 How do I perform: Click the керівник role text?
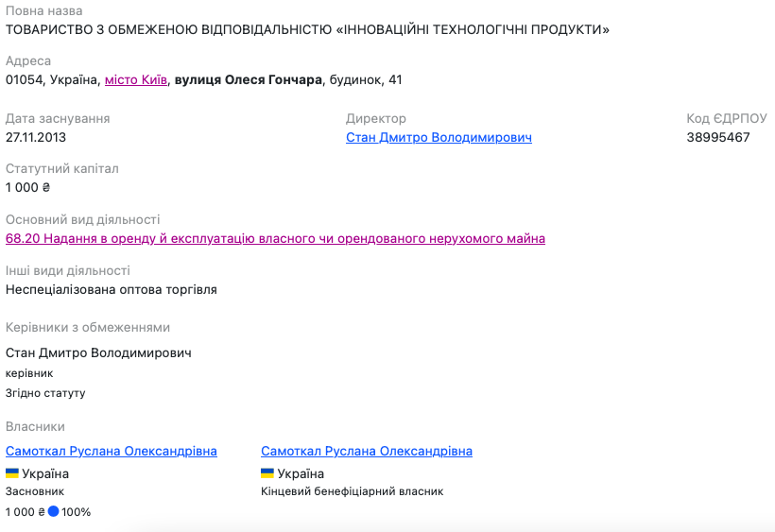29,373
